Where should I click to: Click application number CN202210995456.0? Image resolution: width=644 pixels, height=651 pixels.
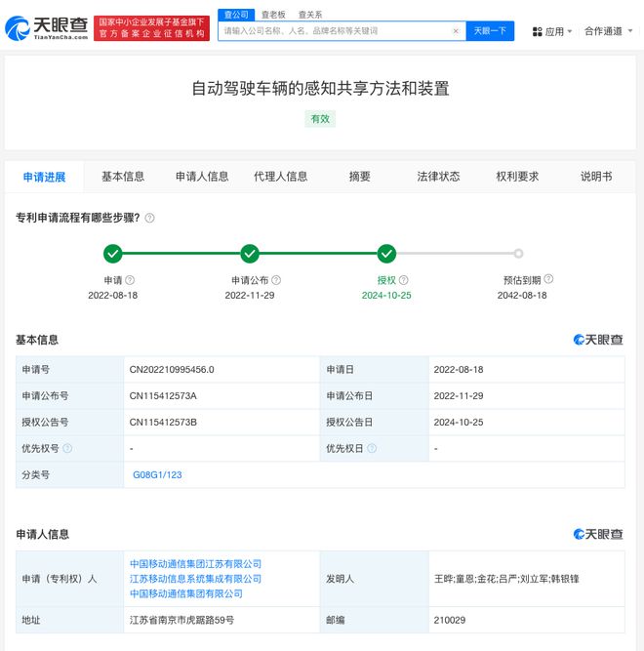click(x=172, y=370)
